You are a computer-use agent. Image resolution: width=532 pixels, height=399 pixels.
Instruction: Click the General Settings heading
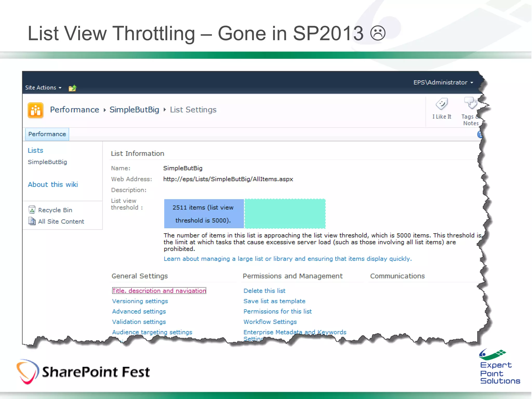pyautogui.click(x=140, y=276)
